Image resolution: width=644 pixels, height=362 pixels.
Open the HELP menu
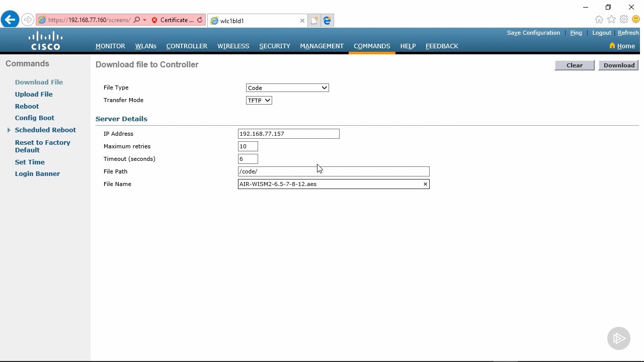408,46
